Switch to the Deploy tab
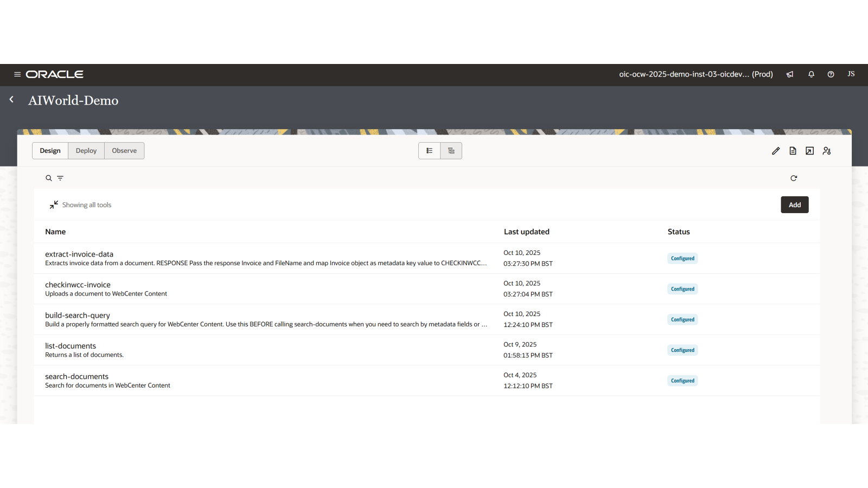 pos(86,150)
